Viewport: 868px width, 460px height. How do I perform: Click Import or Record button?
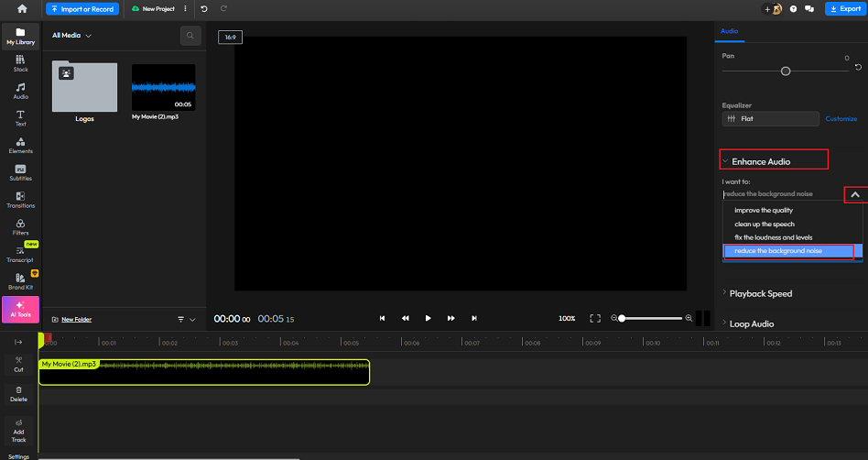(x=82, y=9)
